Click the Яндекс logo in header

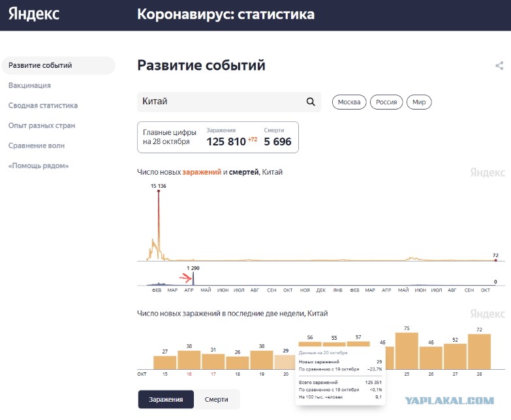[34, 14]
